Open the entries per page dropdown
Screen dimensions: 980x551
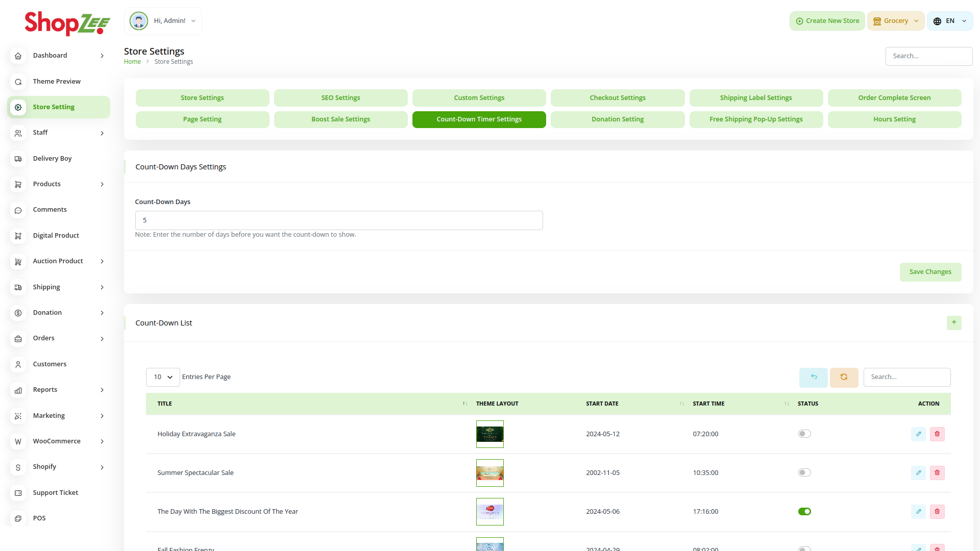tap(163, 377)
